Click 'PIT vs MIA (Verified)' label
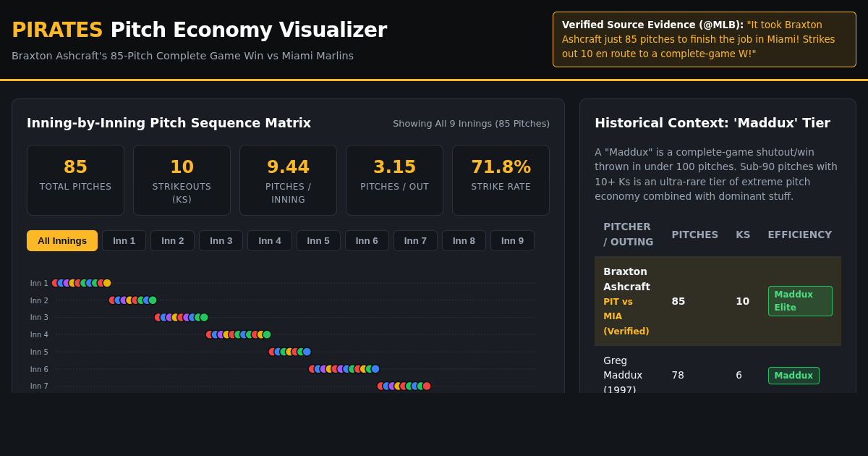 point(626,316)
